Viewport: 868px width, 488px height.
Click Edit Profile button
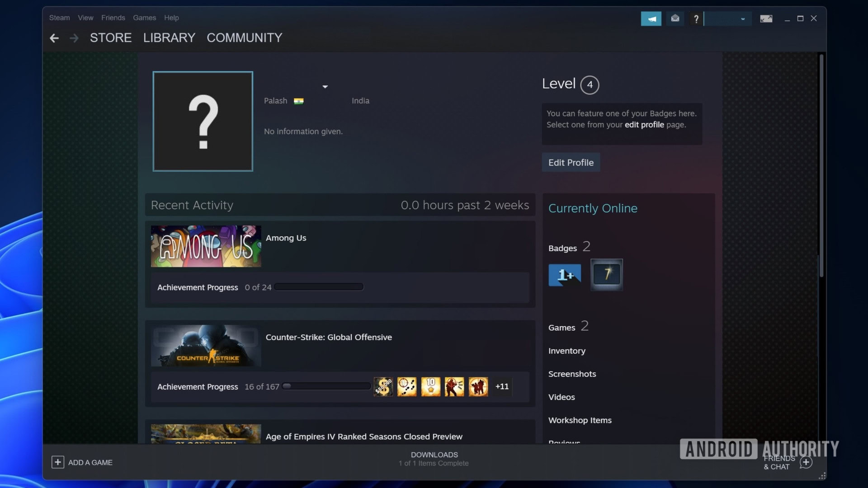[x=571, y=162]
